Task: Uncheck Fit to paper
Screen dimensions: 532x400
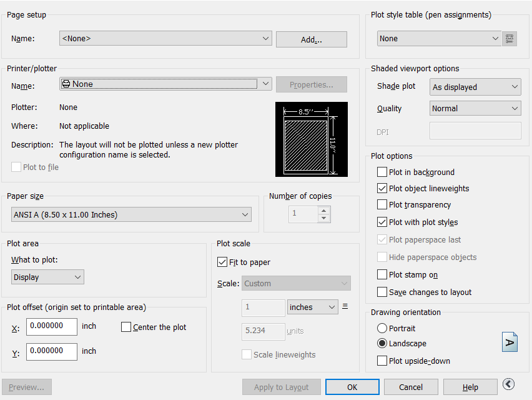Action: (x=222, y=262)
